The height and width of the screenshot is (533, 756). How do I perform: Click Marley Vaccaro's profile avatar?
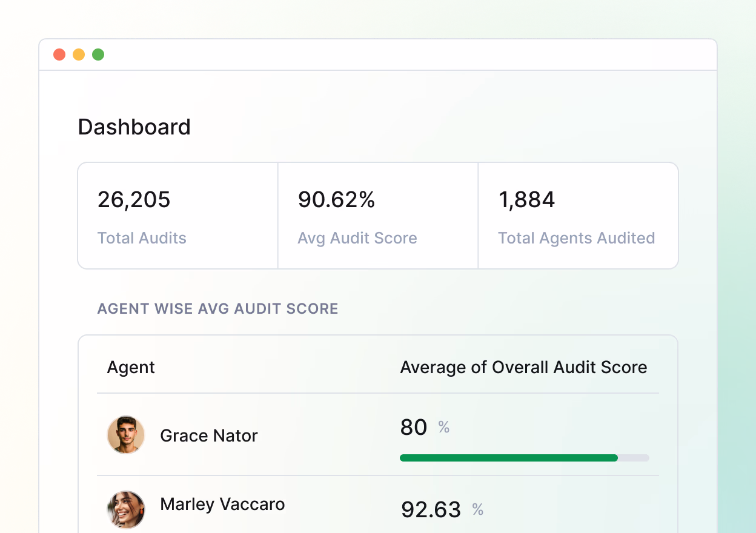click(x=126, y=509)
